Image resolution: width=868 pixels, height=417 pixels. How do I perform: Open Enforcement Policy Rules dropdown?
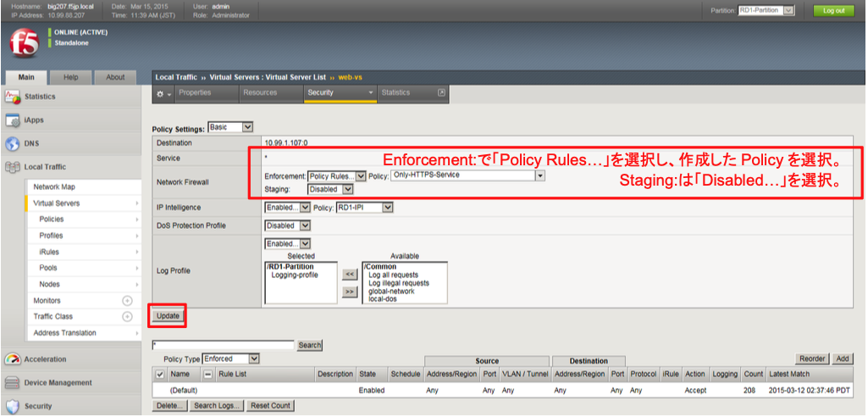point(337,176)
